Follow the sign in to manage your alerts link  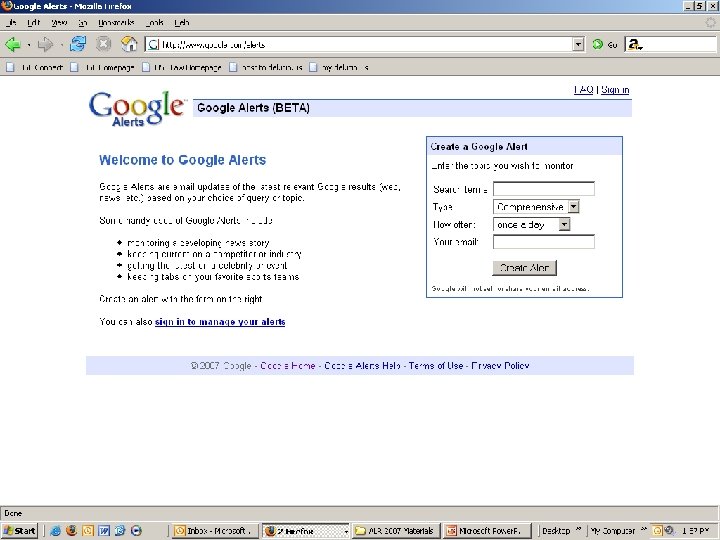(x=220, y=321)
